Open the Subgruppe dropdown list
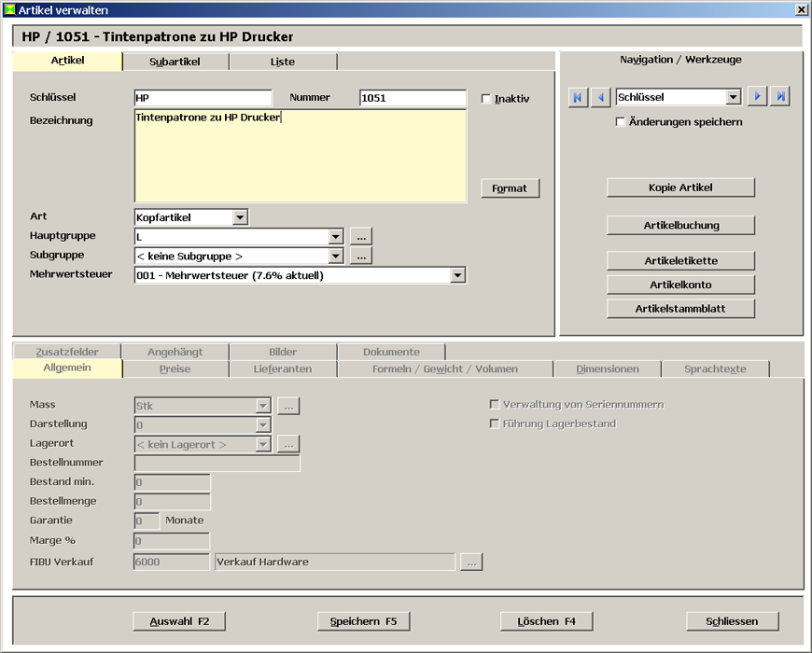Image resolution: width=812 pixels, height=653 pixels. (335, 256)
